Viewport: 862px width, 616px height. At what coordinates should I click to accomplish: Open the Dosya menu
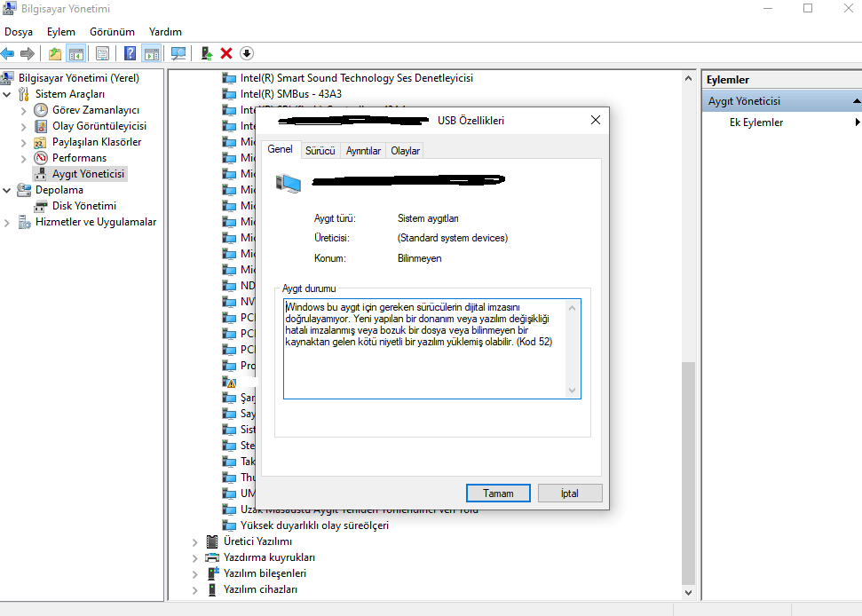tap(19, 32)
